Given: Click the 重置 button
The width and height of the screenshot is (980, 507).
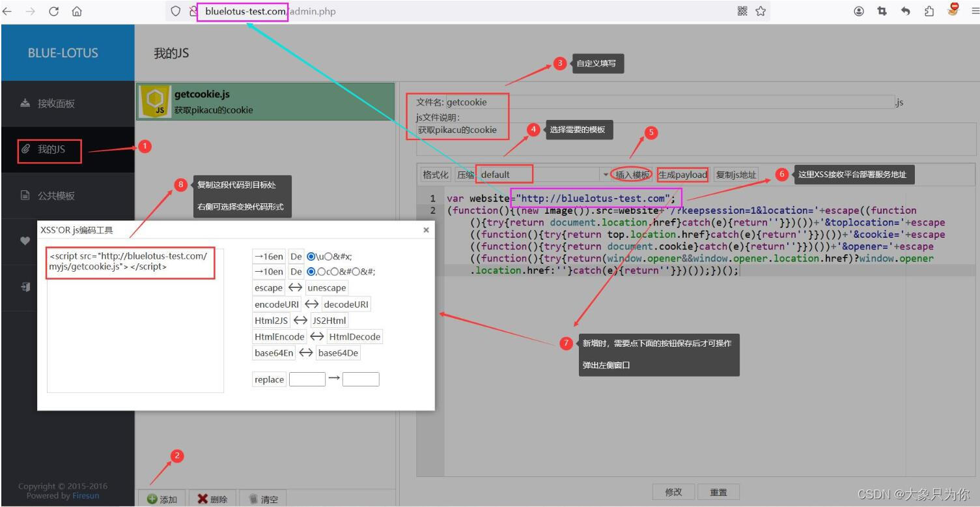Looking at the screenshot, I should [x=718, y=492].
